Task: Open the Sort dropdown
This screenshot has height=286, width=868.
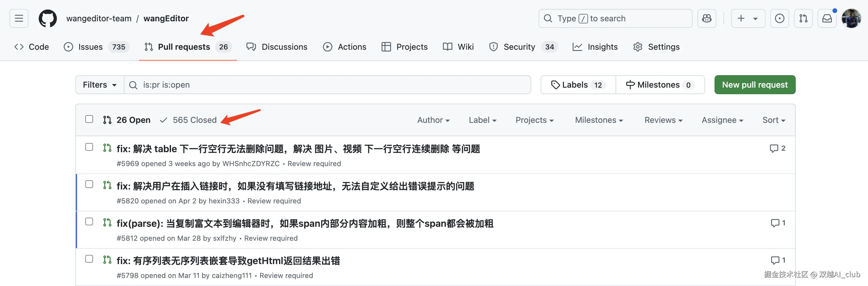Action: pyautogui.click(x=774, y=120)
